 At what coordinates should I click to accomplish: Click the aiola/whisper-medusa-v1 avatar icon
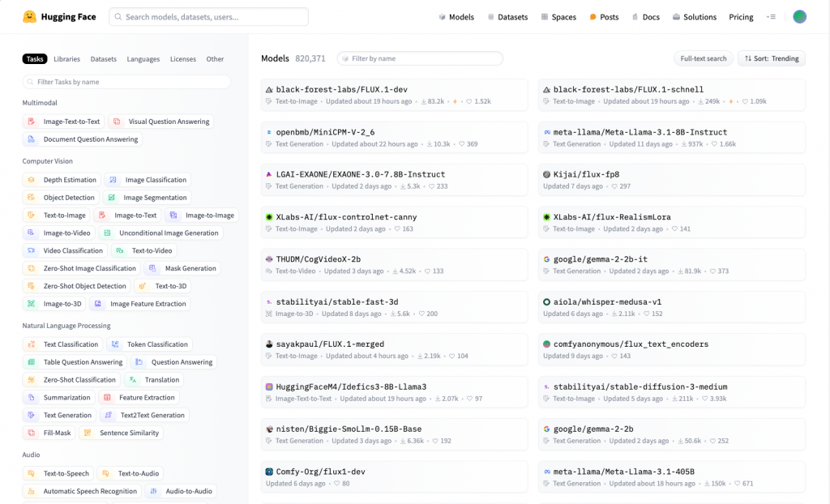546,301
